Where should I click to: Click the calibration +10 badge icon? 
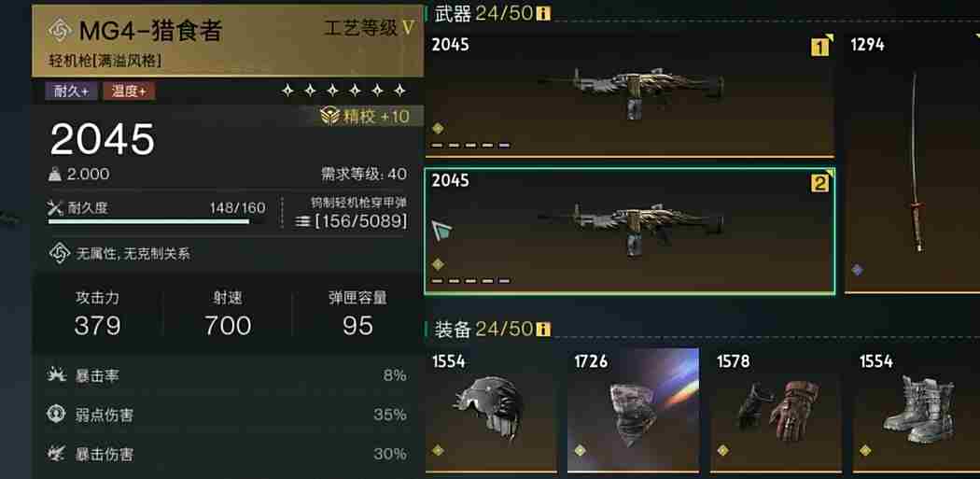click(329, 117)
